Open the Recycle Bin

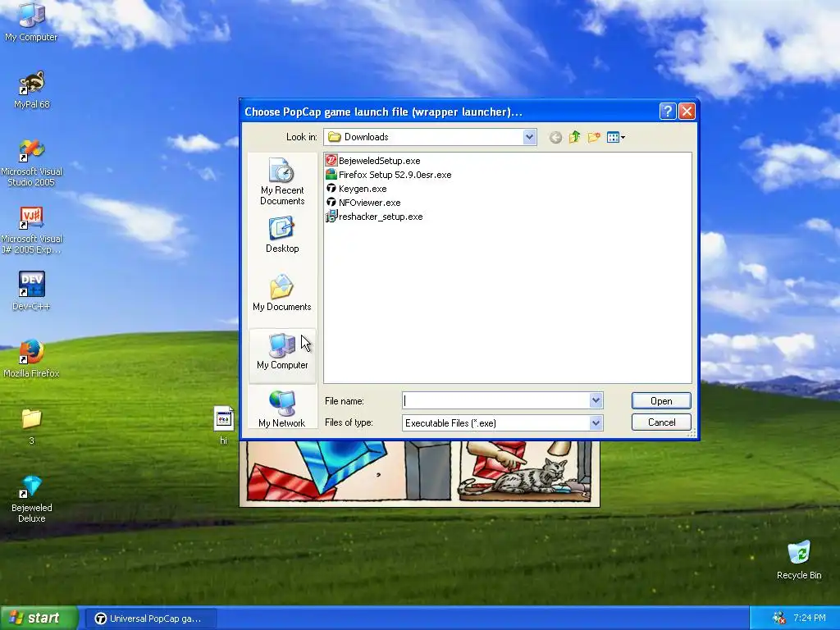(799, 560)
